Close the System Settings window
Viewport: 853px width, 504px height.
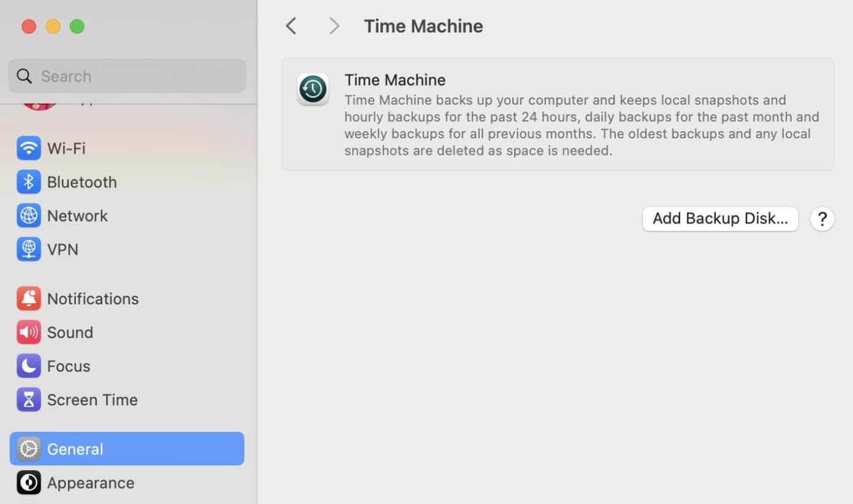(29, 26)
